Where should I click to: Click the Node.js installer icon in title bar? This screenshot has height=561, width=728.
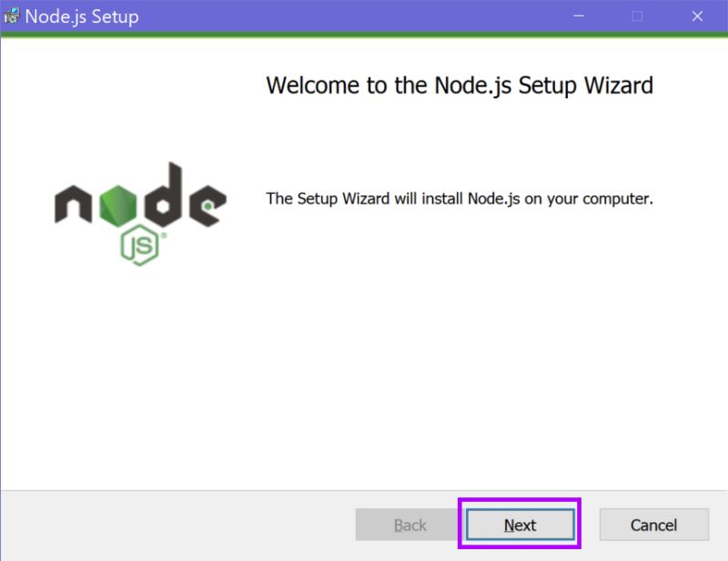coord(13,15)
